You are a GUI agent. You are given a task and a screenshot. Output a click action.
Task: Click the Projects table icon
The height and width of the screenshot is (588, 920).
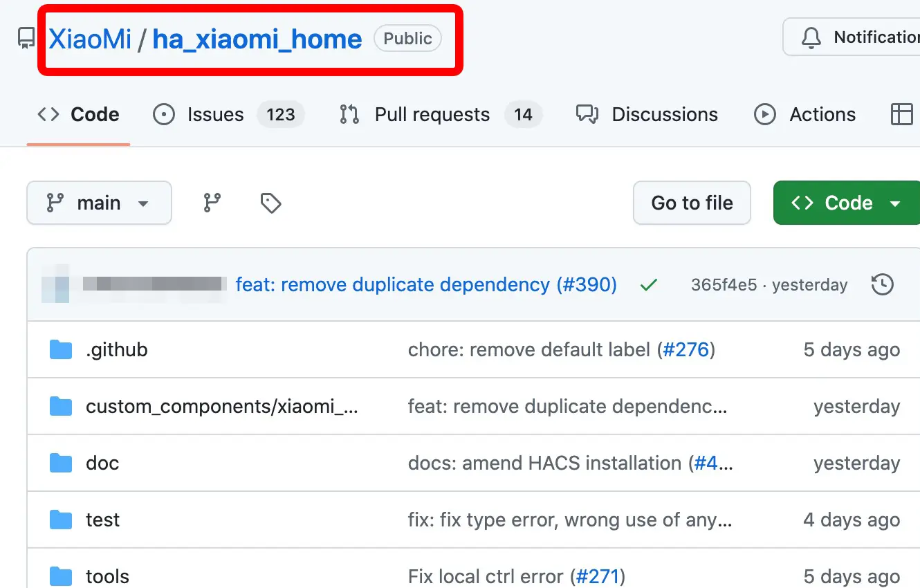(x=901, y=114)
